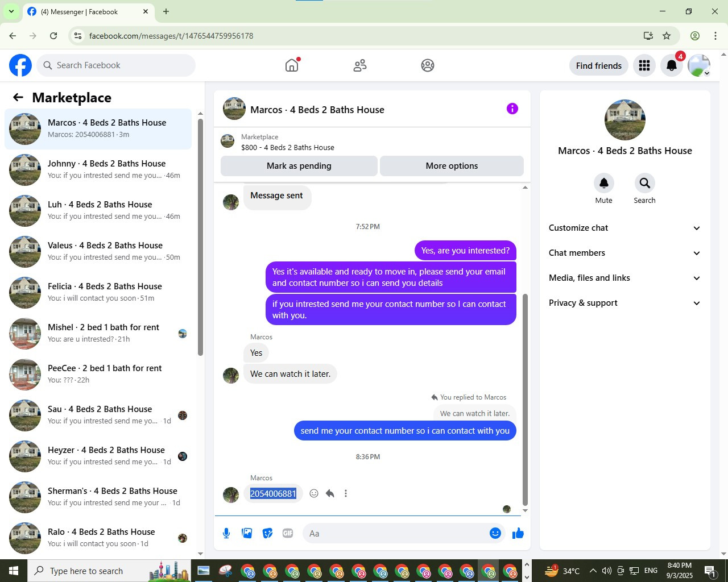Screen dimensions: 728x582
Task: Open the Facebook home logo
Action: tap(20, 65)
